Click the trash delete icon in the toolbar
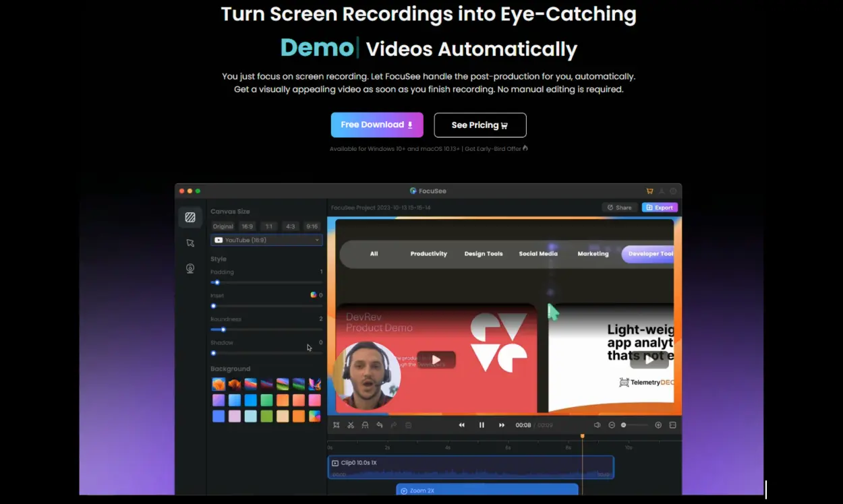This screenshot has width=843, height=504. tap(408, 425)
